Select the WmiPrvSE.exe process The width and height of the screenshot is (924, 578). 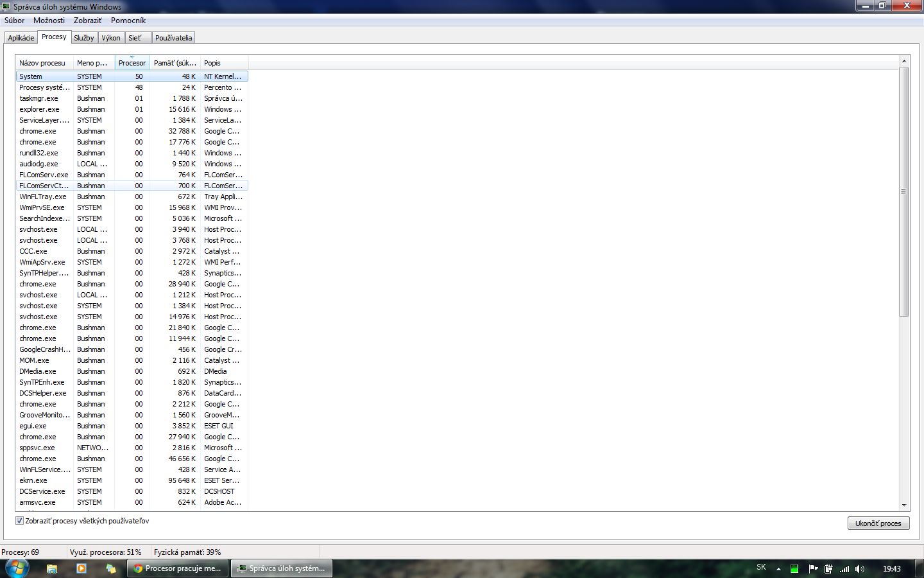tap(132, 207)
